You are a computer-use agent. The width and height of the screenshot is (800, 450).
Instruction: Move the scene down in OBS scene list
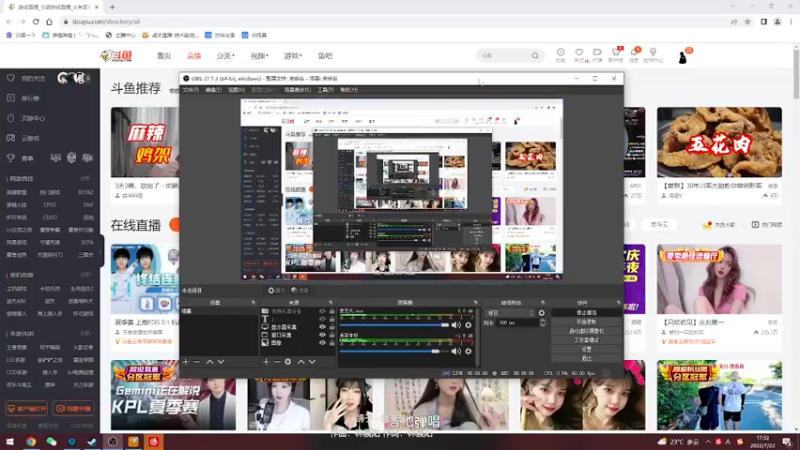point(221,362)
